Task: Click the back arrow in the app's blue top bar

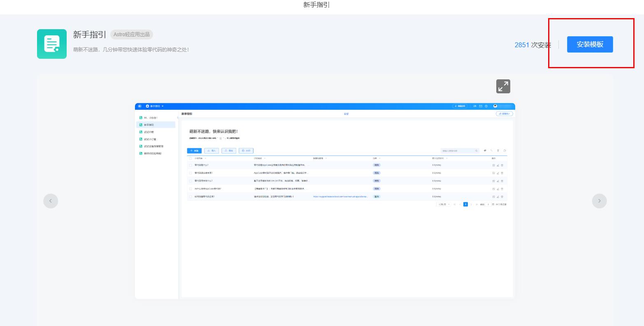Action: tap(139, 106)
